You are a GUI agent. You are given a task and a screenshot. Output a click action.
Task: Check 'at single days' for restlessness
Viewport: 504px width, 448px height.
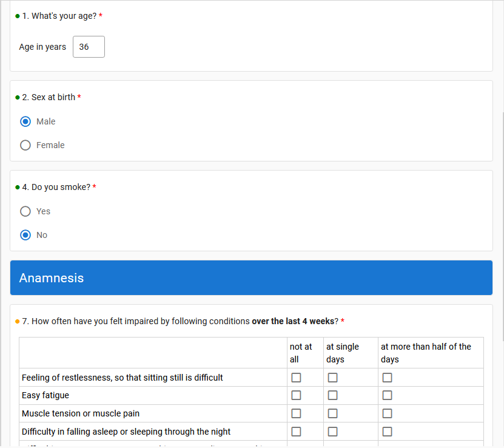(x=332, y=377)
